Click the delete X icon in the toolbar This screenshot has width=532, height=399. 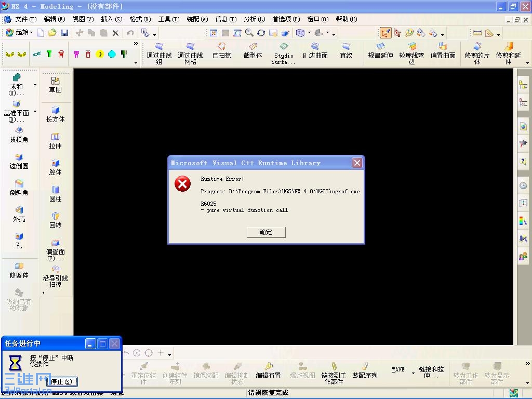point(115,33)
